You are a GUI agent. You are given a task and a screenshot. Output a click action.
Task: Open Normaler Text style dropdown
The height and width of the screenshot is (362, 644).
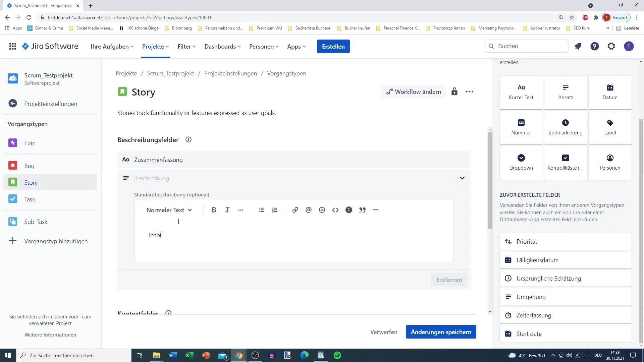pyautogui.click(x=169, y=210)
